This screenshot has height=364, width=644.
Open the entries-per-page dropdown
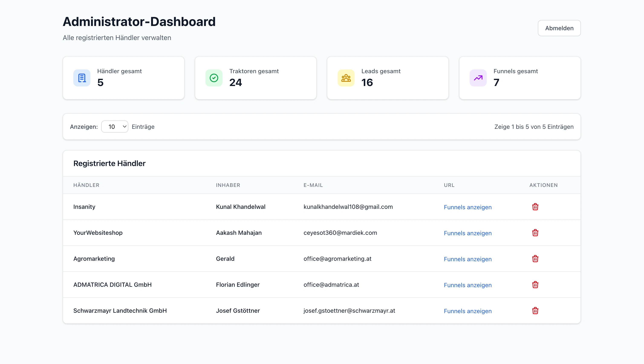click(x=115, y=127)
